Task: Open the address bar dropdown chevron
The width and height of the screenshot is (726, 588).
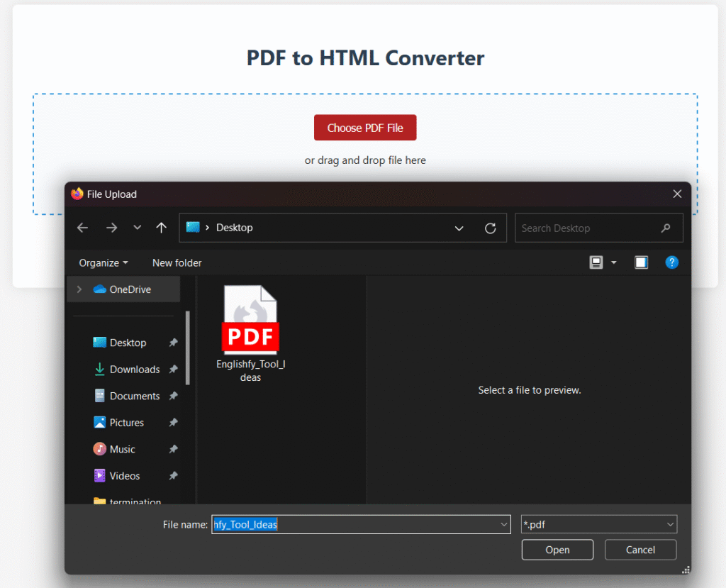Action: (459, 228)
